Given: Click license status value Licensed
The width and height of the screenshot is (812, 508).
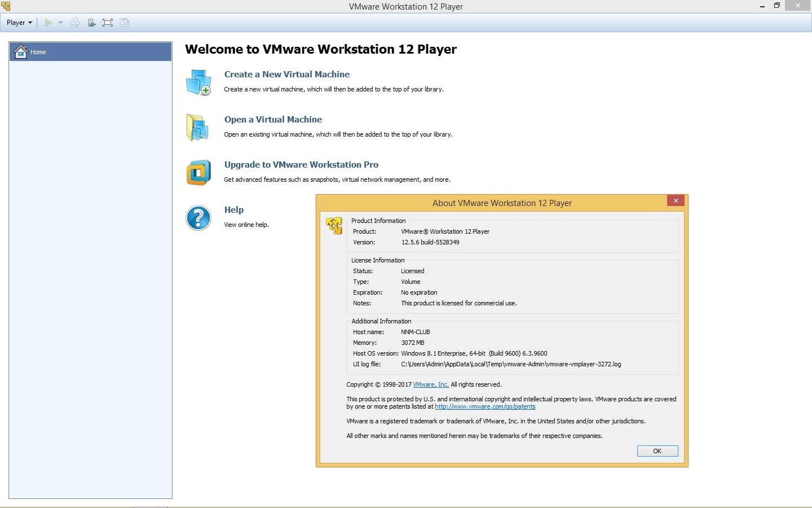Looking at the screenshot, I should point(413,271).
